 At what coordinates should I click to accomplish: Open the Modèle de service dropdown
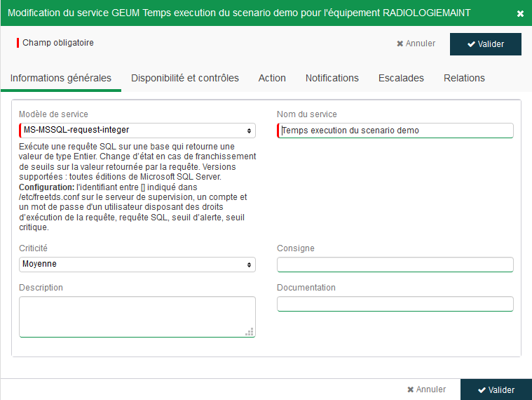pos(137,131)
